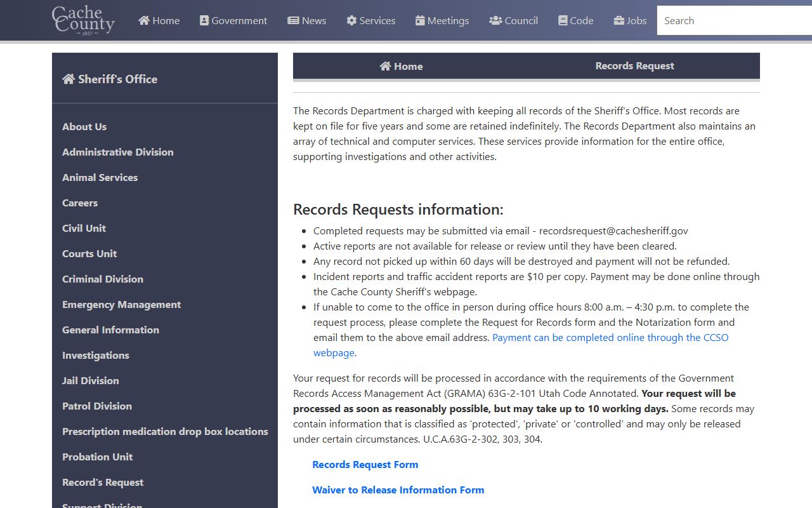The image size is (812, 508).
Task: Click the Records Requests information heading
Action: [398, 210]
